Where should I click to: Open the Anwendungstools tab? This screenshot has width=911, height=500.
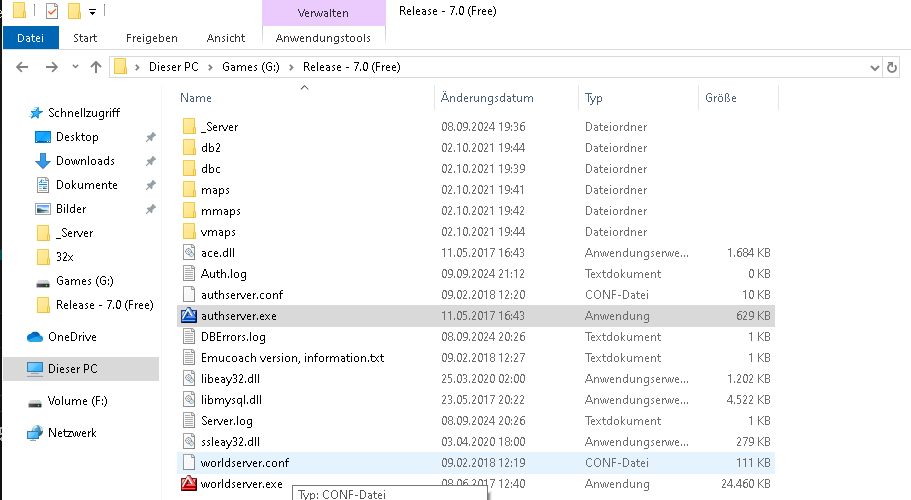click(x=323, y=38)
